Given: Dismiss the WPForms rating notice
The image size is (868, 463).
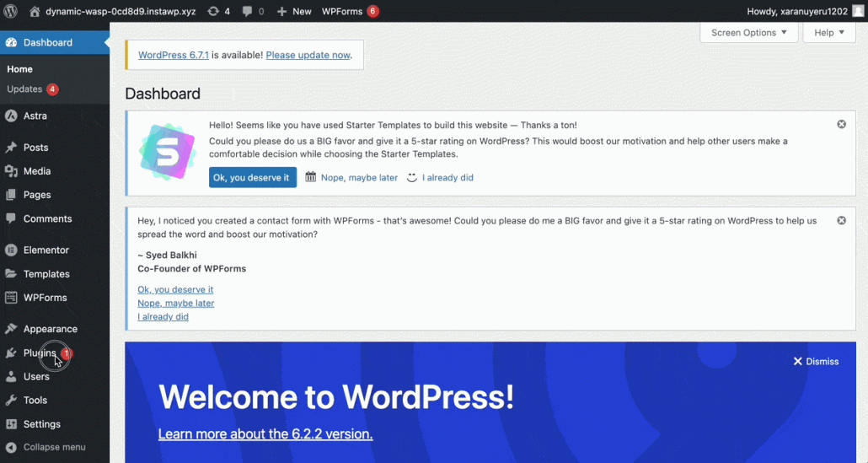Looking at the screenshot, I should point(841,220).
